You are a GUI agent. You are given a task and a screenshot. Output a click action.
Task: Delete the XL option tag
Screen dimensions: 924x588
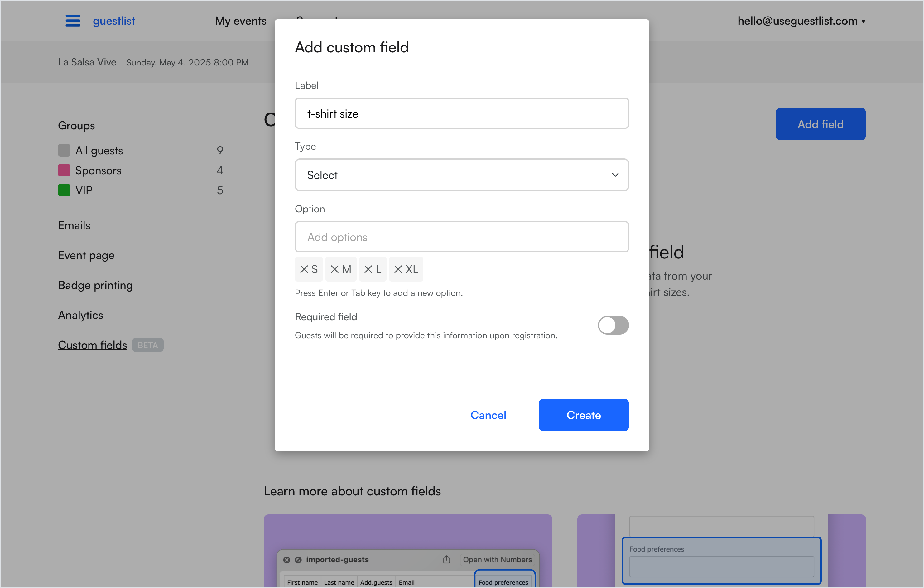pyautogui.click(x=398, y=269)
